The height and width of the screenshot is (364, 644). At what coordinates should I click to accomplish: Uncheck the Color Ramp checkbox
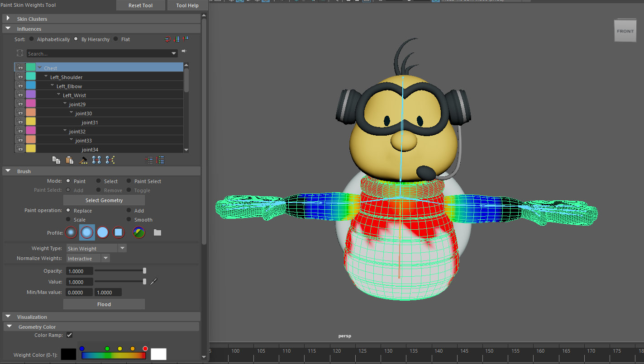(69, 335)
